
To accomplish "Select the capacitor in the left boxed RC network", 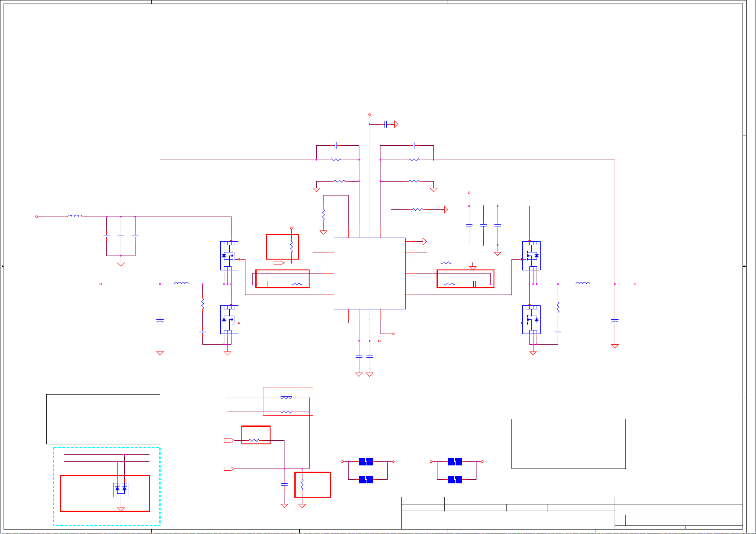I will pos(268,284).
